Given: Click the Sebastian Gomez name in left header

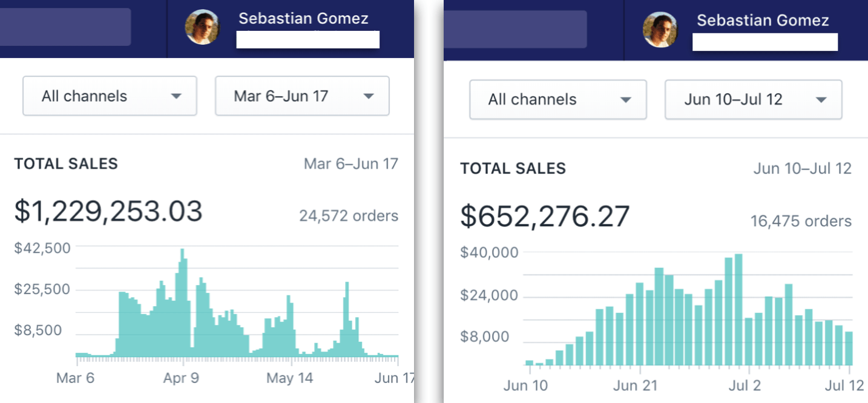Looking at the screenshot, I should click(x=303, y=19).
